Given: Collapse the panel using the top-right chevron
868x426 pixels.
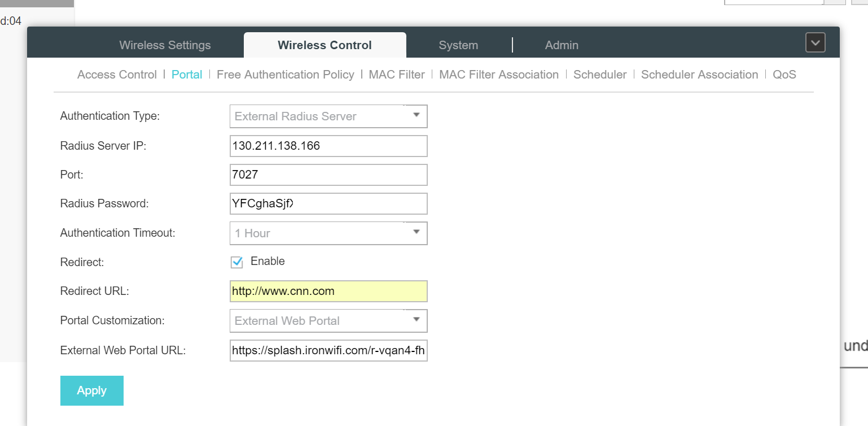Looking at the screenshot, I should 815,42.
